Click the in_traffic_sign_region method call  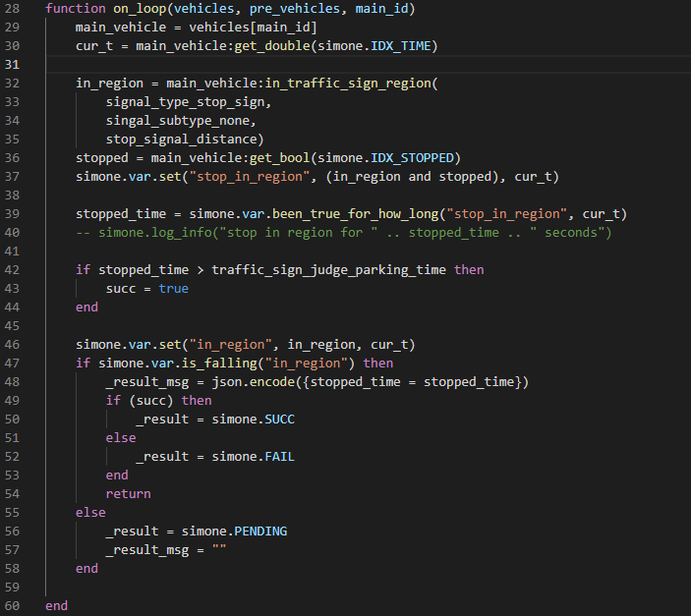tap(348, 84)
